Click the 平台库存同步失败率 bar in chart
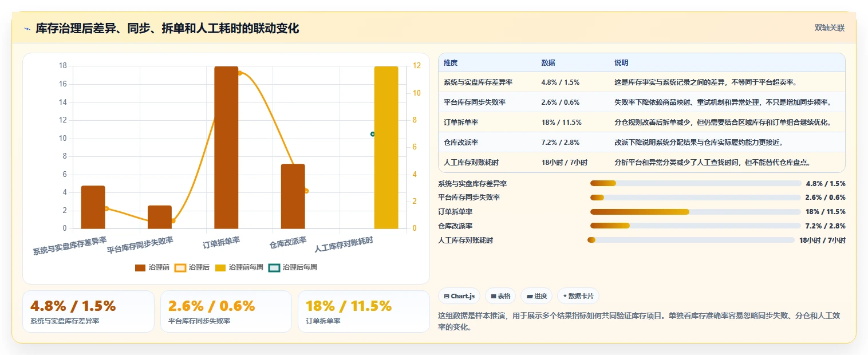 (x=160, y=217)
